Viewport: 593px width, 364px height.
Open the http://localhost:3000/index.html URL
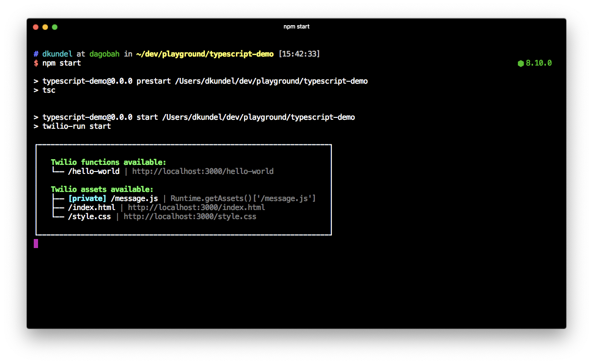[x=196, y=207]
